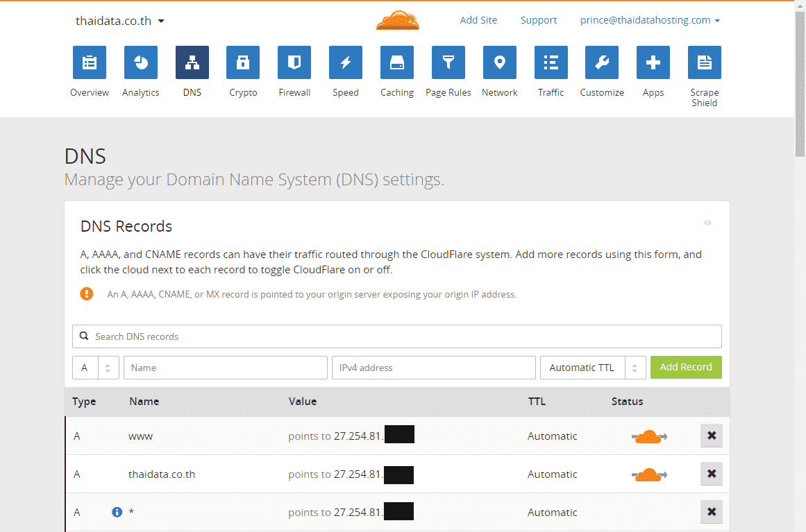Click the info icon on wildcard record
806x532 pixels.
[x=117, y=512]
